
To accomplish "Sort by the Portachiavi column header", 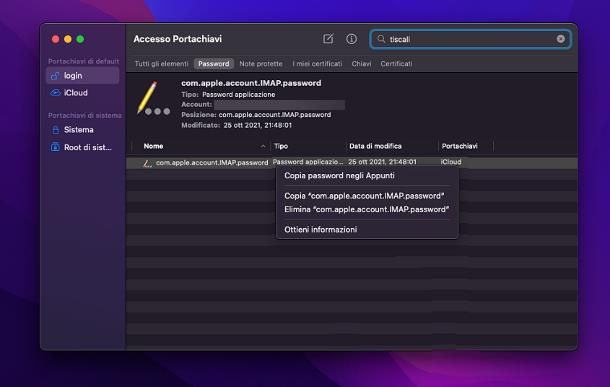I will tap(459, 146).
